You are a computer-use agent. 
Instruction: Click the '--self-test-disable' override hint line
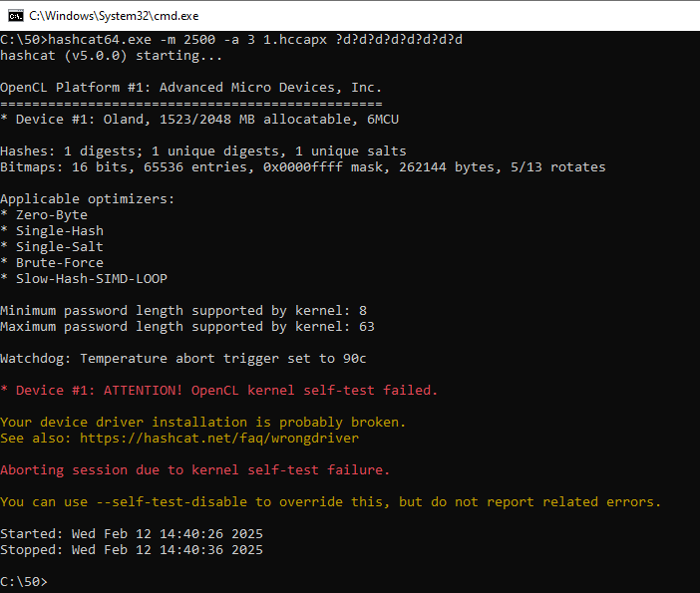(331, 502)
